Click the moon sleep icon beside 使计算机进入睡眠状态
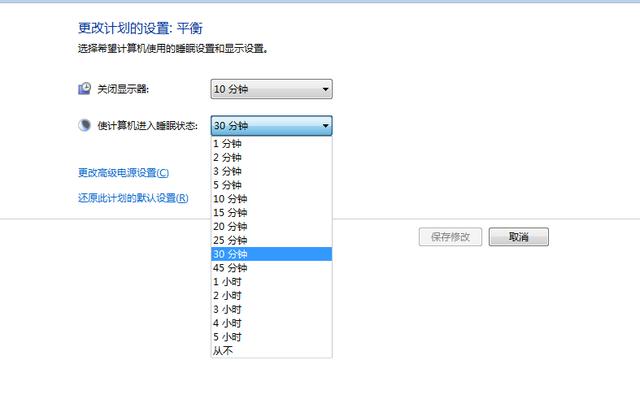The height and width of the screenshot is (399, 640). click(x=84, y=125)
